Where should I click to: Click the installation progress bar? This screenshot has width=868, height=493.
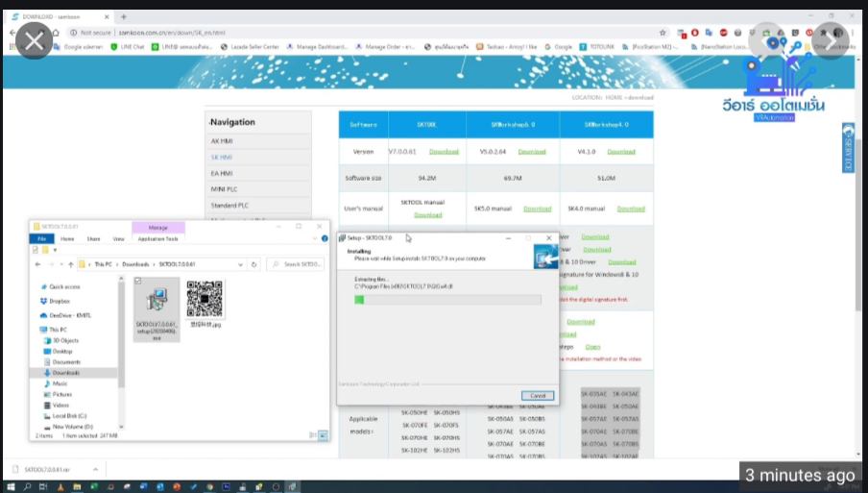tap(447, 300)
